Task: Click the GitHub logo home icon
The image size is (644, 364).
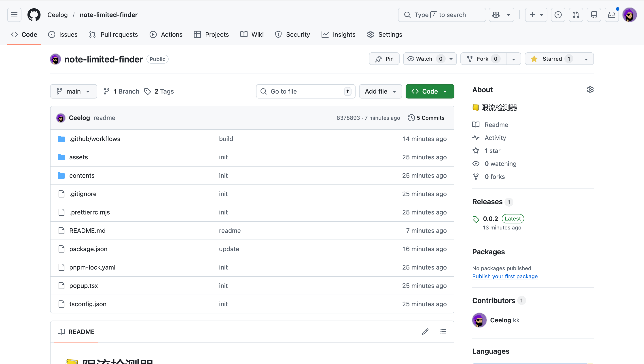Action: pyautogui.click(x=34, y=15)
